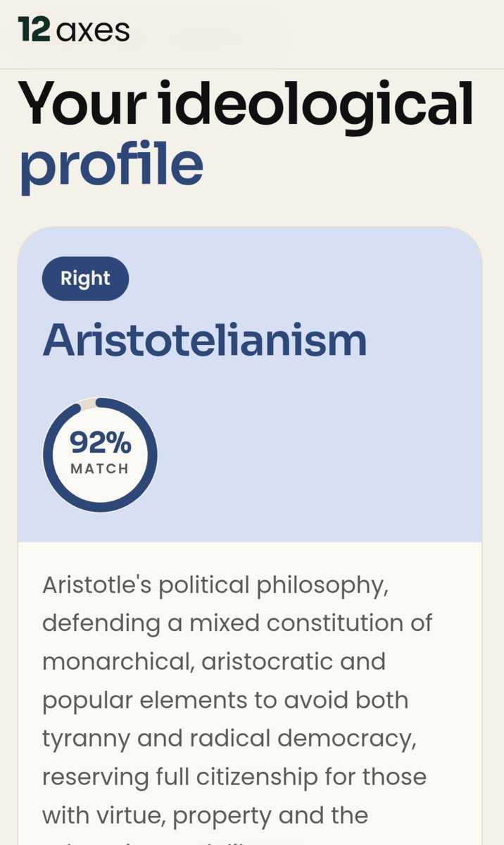
Task: Click the "MATCH" label under the percentage
Action: [x=100, y=469]
